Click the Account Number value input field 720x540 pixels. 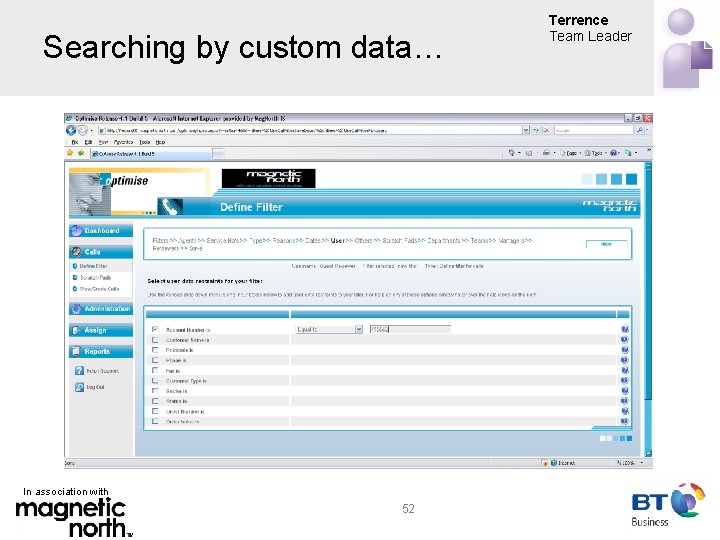410,329
